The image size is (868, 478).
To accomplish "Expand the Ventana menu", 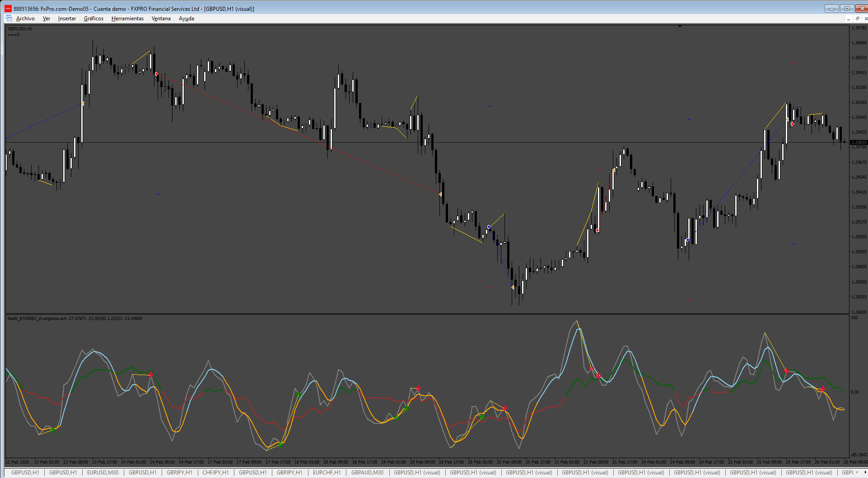I will (161, 19).
